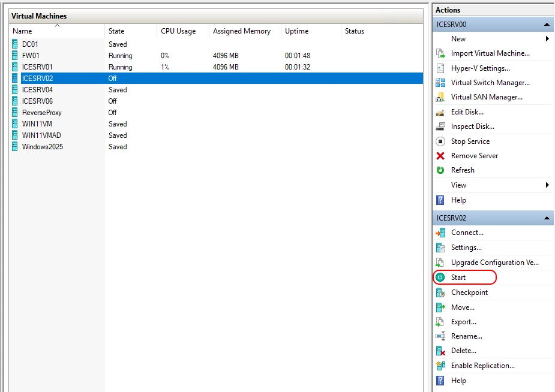This screenshot has width=555, height=392.
Task: Open Connect for ICESRV02
Action: pyautogui.click(x=467, y=233)
